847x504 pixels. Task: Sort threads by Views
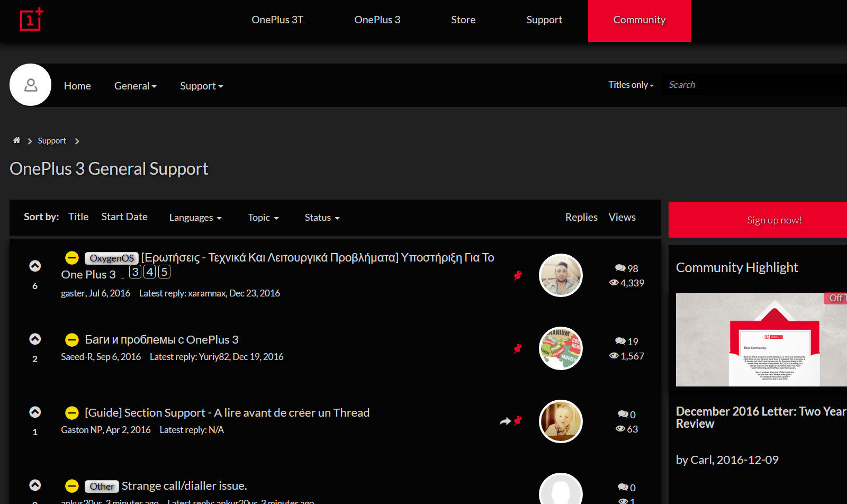coord(622,217)
